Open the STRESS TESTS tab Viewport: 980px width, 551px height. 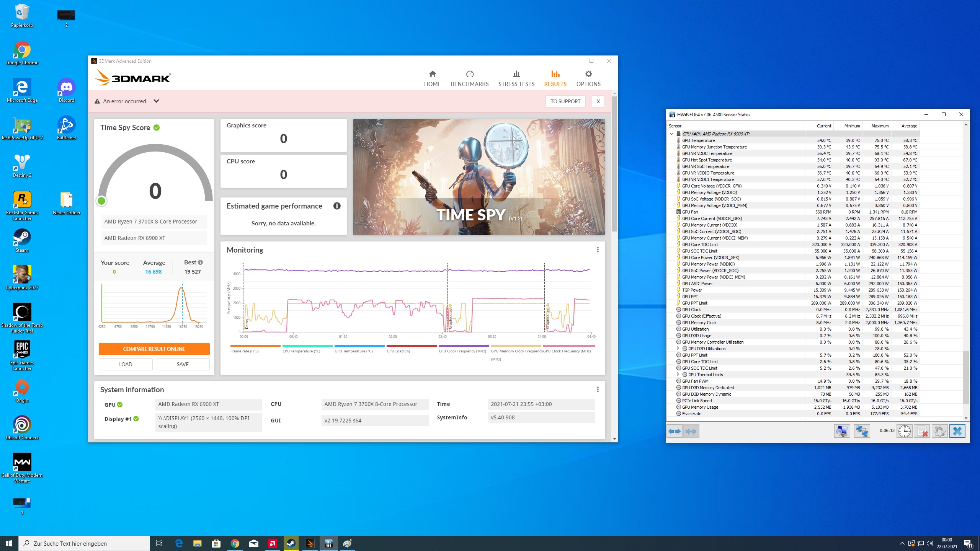click(516, 78)
